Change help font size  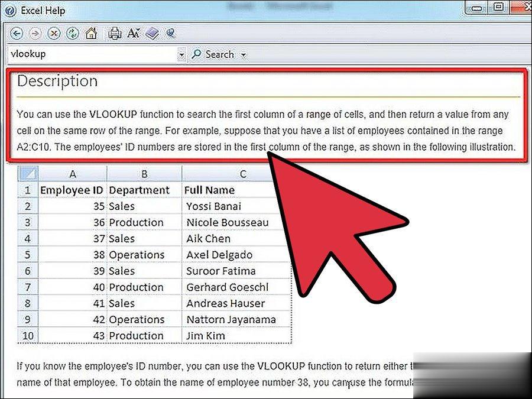tap(134, 33)
